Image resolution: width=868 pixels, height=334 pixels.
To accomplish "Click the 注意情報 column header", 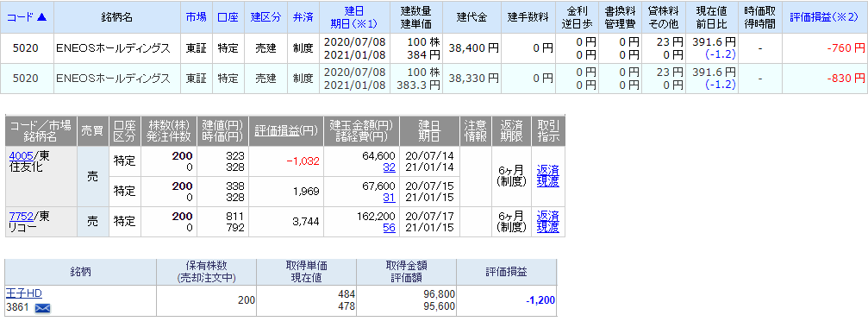I will 476,131.
